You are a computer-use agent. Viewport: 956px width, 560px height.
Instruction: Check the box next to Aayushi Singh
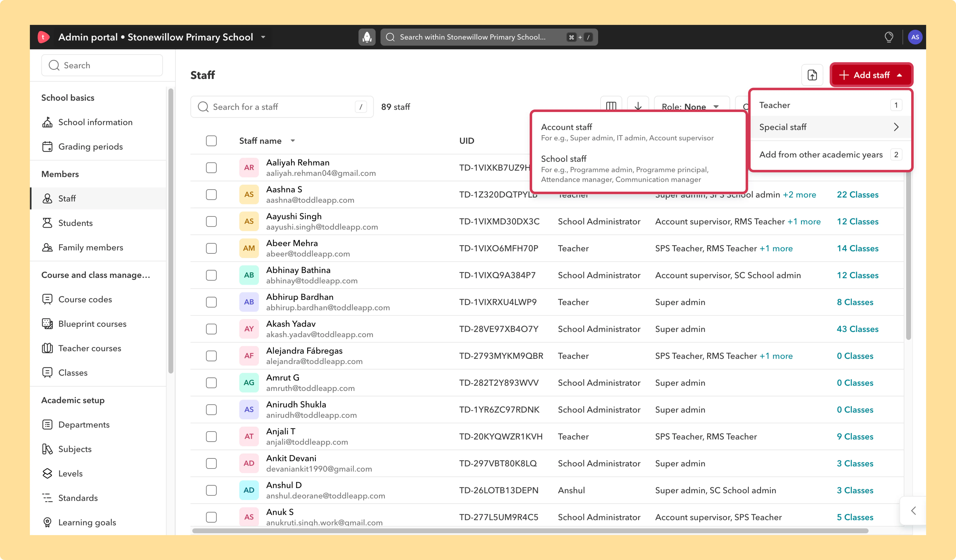pyautogui.click(x=211, y=221)
